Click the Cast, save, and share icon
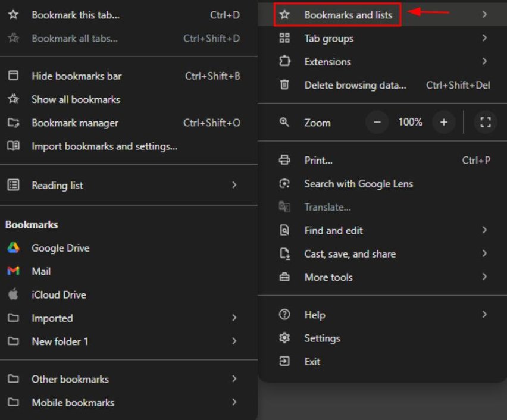Image resolution: width=507 pixels, height=420 pixels. (285, 253)
